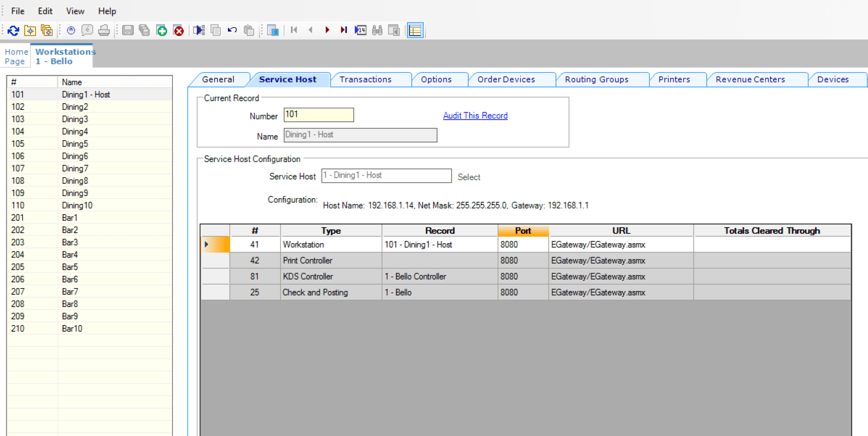Delete the record using the red X icon
Image resolution: width=868 pixels, height=436 pixels.
click(178, 30)
